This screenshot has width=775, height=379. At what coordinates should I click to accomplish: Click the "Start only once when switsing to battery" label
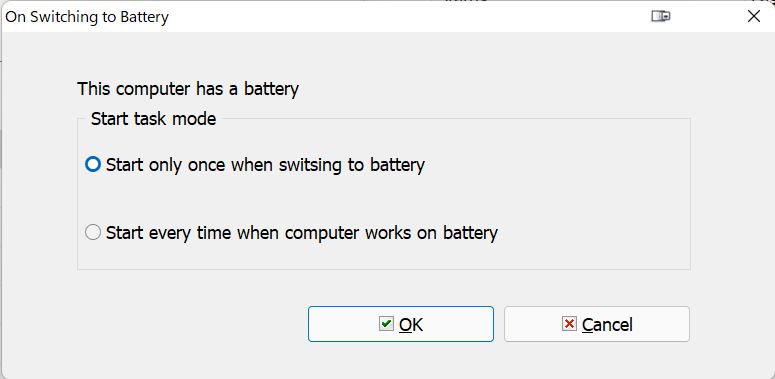click(x=265, y=165)
